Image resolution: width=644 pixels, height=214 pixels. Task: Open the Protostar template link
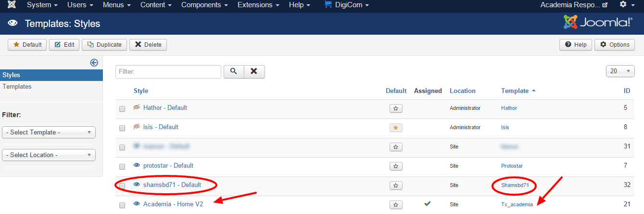tap(512, 166)
